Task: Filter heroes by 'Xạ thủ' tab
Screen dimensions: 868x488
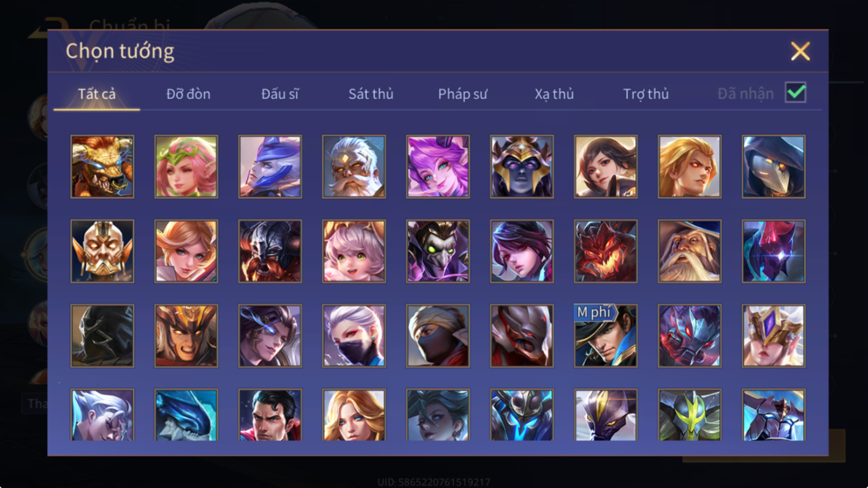Action: tap(554, 94)
